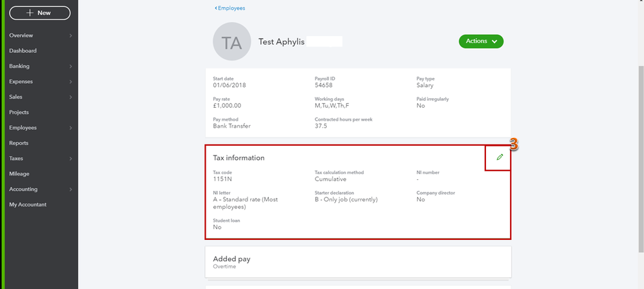Open Dashboard in the sidebar
Screen dimensions: 644x289
click(x=23, y=51)
